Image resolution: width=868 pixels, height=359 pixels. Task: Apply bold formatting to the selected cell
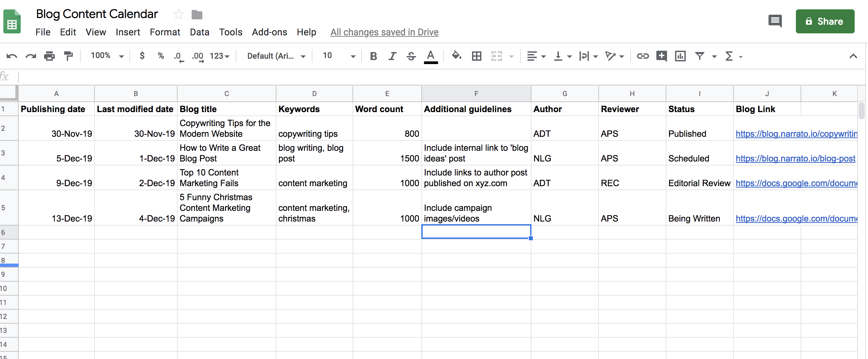coord(373,56)
